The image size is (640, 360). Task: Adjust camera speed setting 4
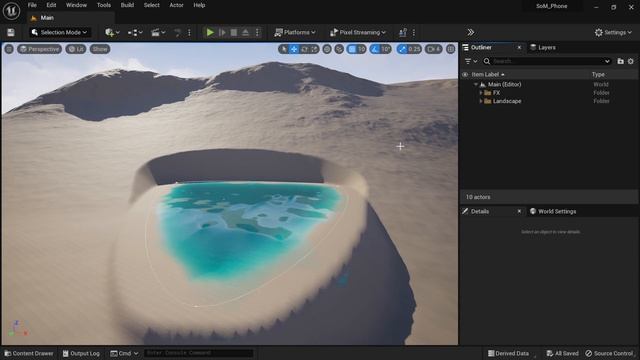(x=433, y=49)
